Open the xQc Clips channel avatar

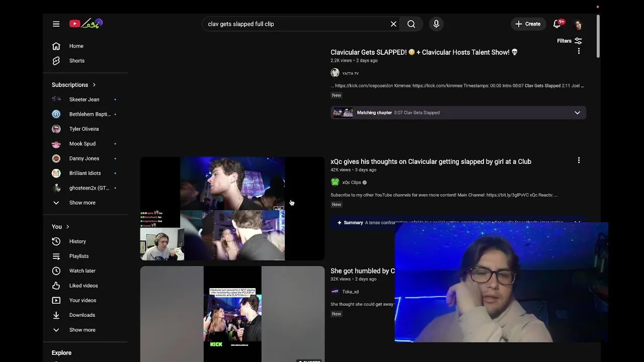335,182
